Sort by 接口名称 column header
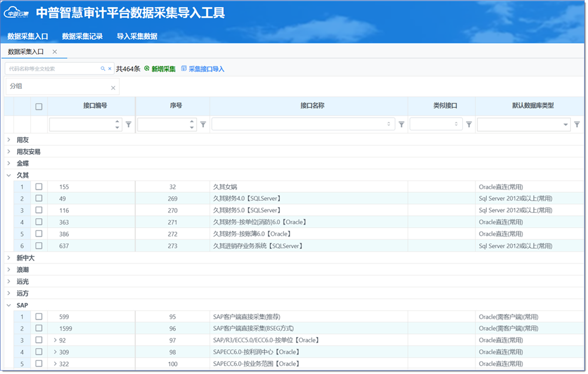The height and width of the screenshot is (374, 588). tap(312, 106)
